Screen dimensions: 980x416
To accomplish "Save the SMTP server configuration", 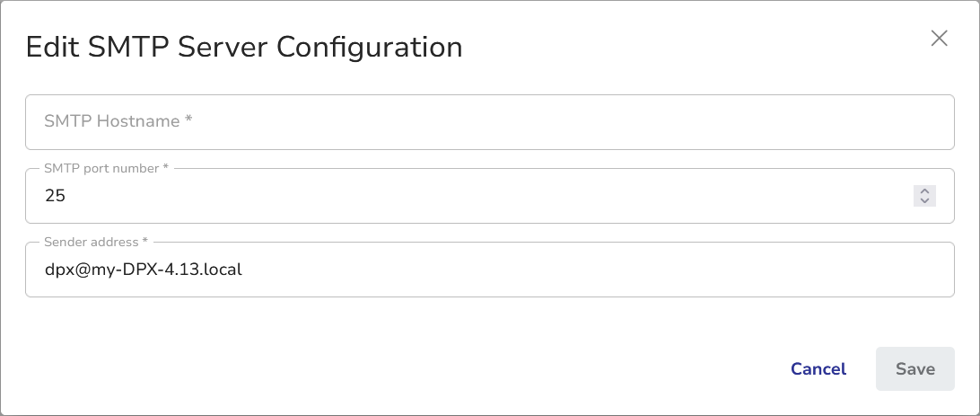I will (914, 369).
